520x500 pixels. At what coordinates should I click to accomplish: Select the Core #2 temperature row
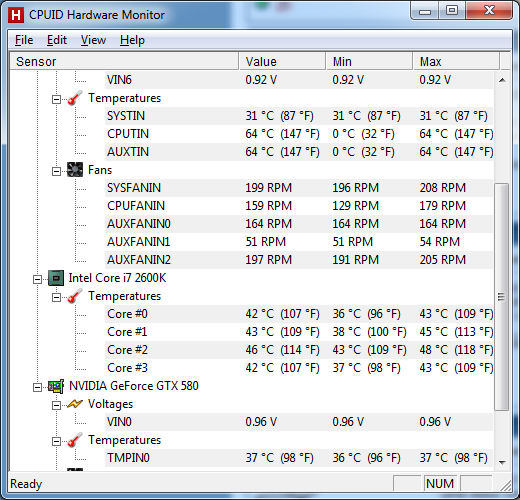coord(299,350)
